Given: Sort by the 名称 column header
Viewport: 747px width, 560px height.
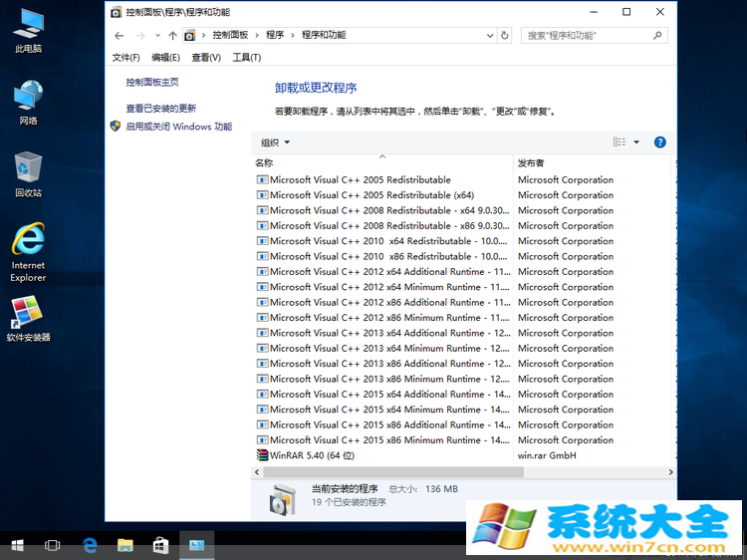Looking at the screenshot, I should click(382, 163).
